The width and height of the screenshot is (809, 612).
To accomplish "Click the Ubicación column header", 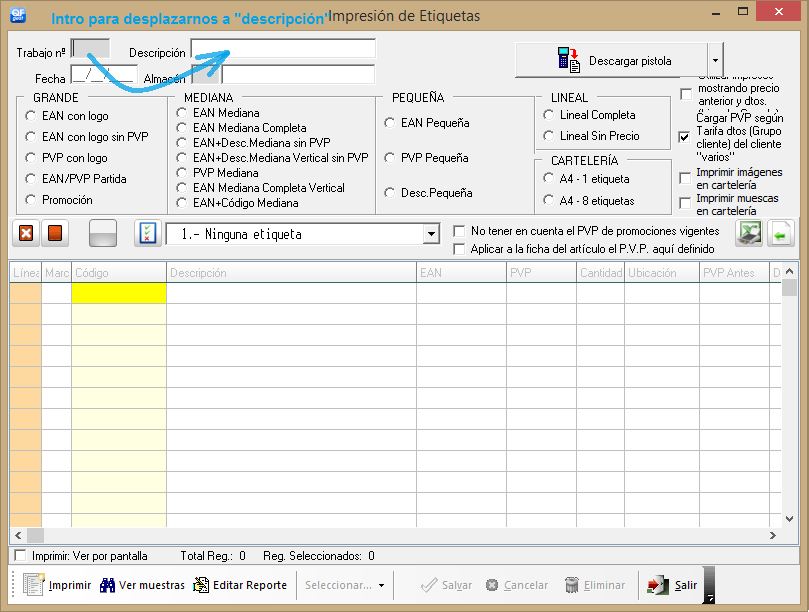I will [x=662, y=272].
